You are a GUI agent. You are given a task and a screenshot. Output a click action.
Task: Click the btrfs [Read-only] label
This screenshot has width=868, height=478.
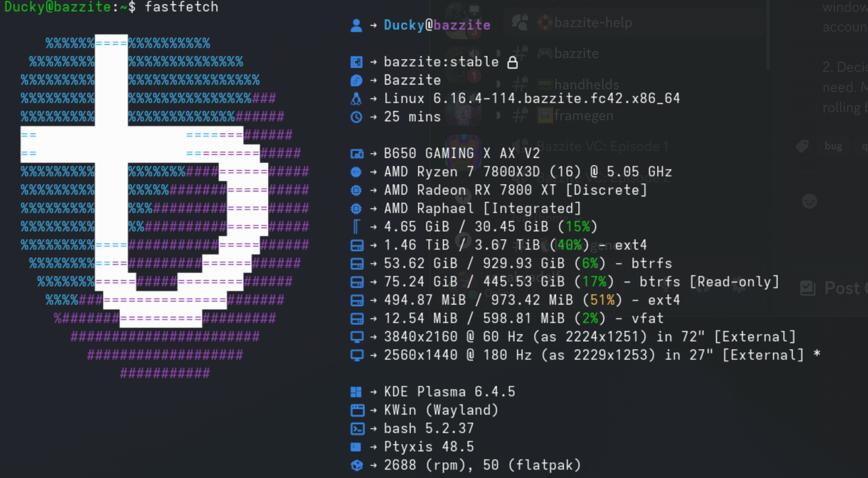(x=709, y=282)
